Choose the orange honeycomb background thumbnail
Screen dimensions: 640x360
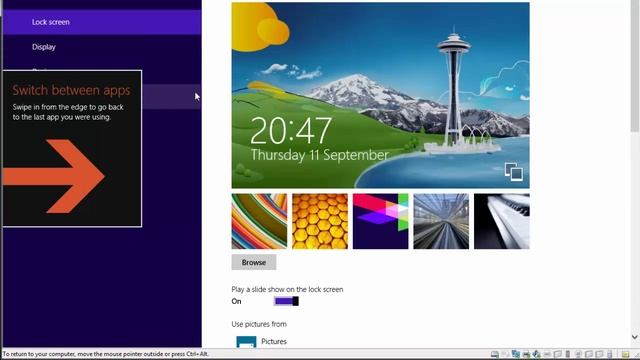320,221
